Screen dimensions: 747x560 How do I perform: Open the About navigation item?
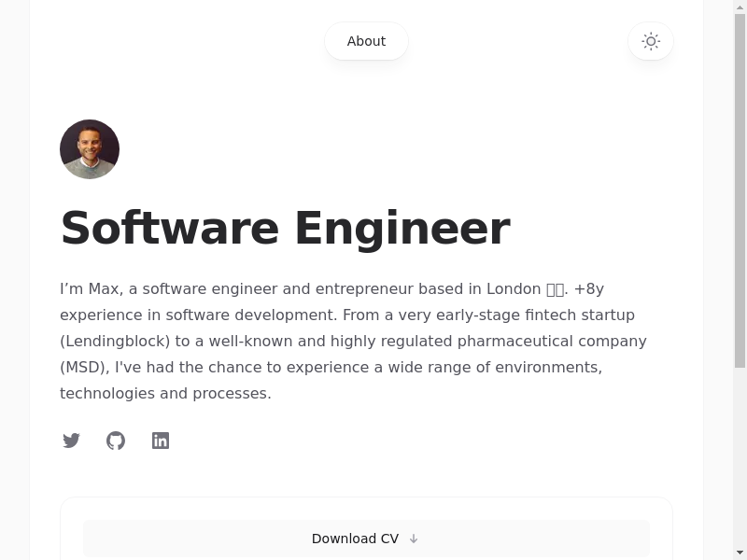(x=366, y=41)
